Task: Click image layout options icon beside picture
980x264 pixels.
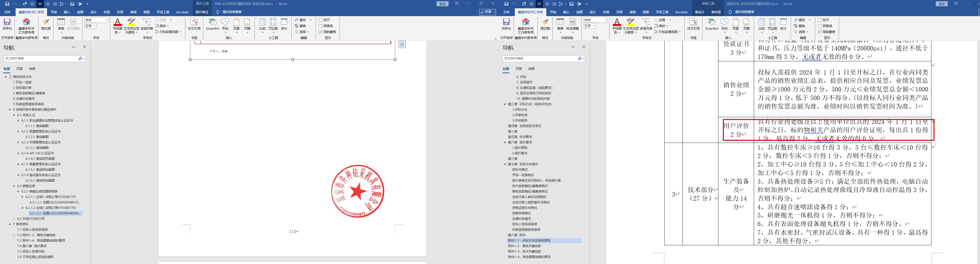Action: click(402, 44)
